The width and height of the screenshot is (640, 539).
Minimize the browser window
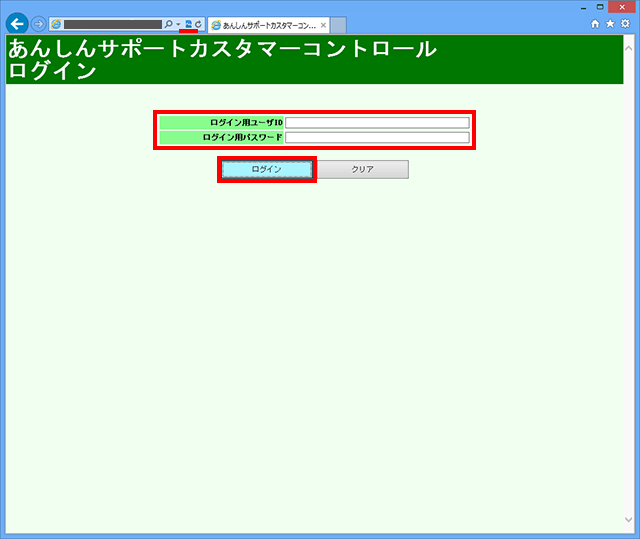[x=584, y=7]
